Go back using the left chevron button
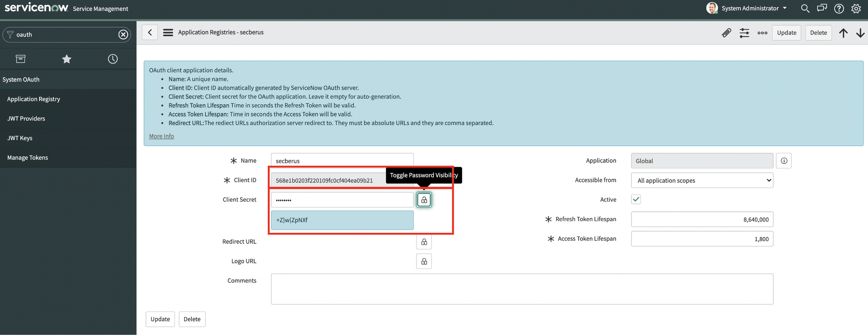The width and height of the screenshot is (868, 336). pyautogui.click(x=150, y=32)
